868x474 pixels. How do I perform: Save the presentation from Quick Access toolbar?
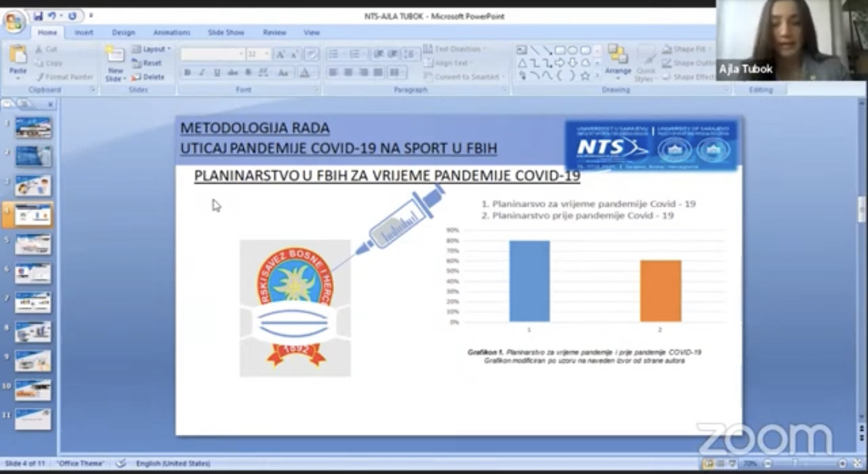pos(39,15)
